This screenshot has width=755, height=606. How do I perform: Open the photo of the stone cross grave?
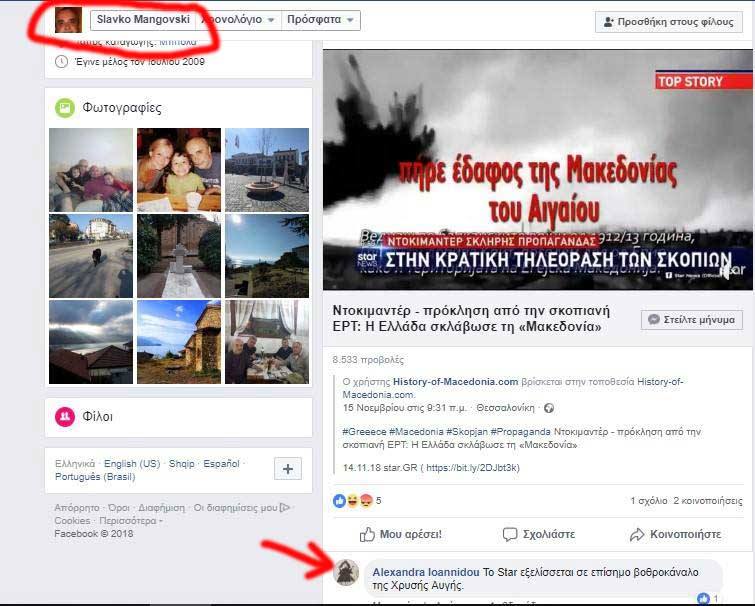[x=179, y=256]
